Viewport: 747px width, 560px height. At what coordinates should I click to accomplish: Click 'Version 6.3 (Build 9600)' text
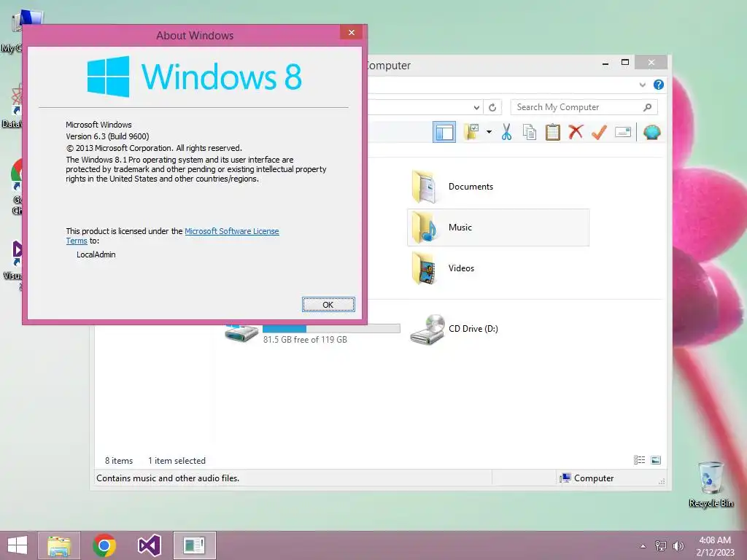tap(107, 136)
